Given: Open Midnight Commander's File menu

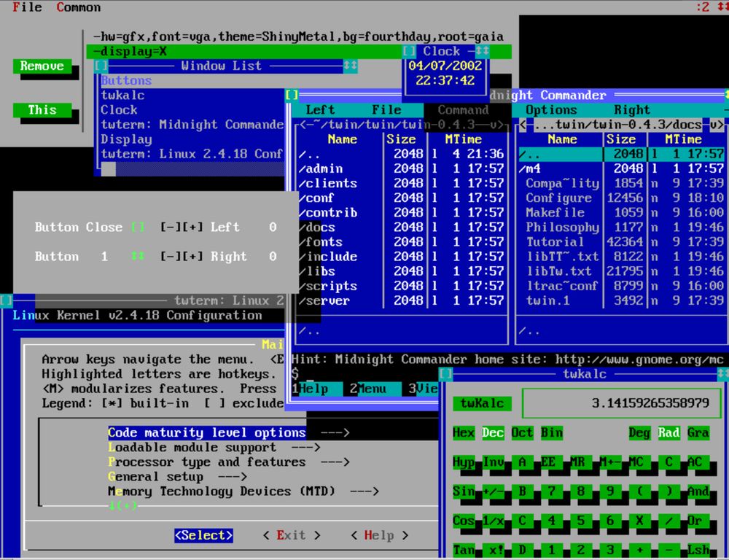Looking at the screenshot, I should 386,110.
